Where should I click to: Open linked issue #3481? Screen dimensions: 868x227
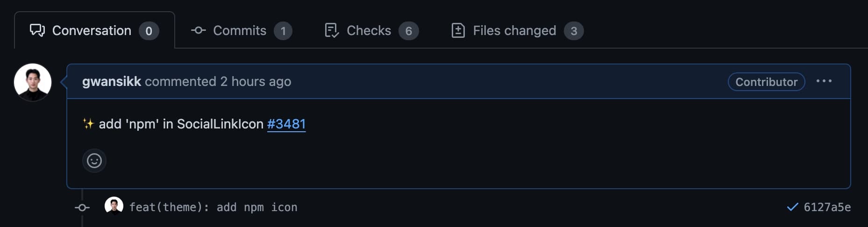pyautogui.click(x=286, y=124)
